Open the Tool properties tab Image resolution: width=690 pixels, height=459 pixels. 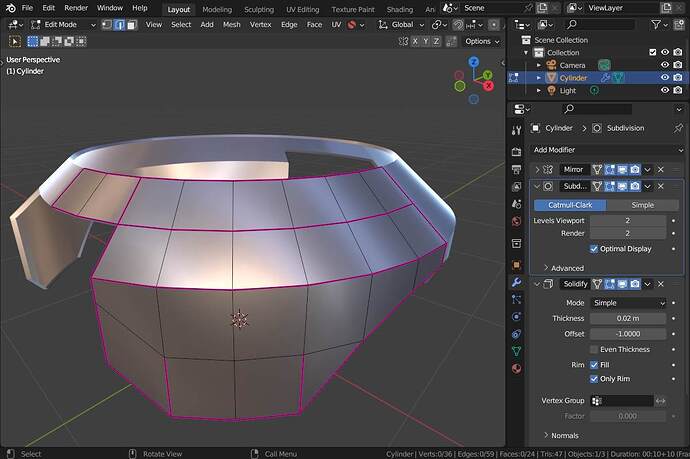(517, 130)
